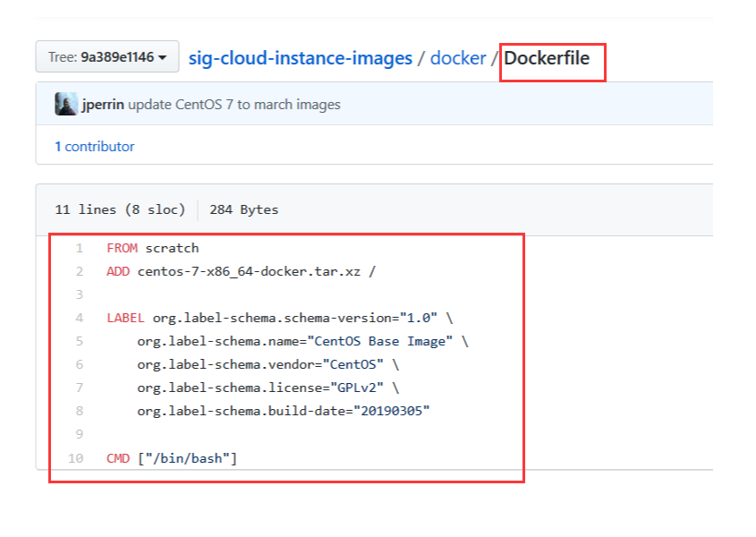Click jperrin's avatar thumbnail

click(66, 104)
